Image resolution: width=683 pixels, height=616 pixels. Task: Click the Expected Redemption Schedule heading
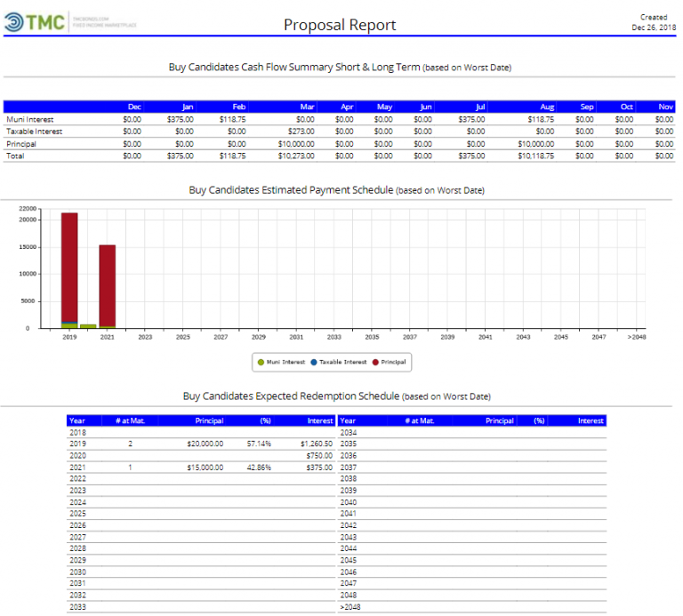(x=337, y=396)
